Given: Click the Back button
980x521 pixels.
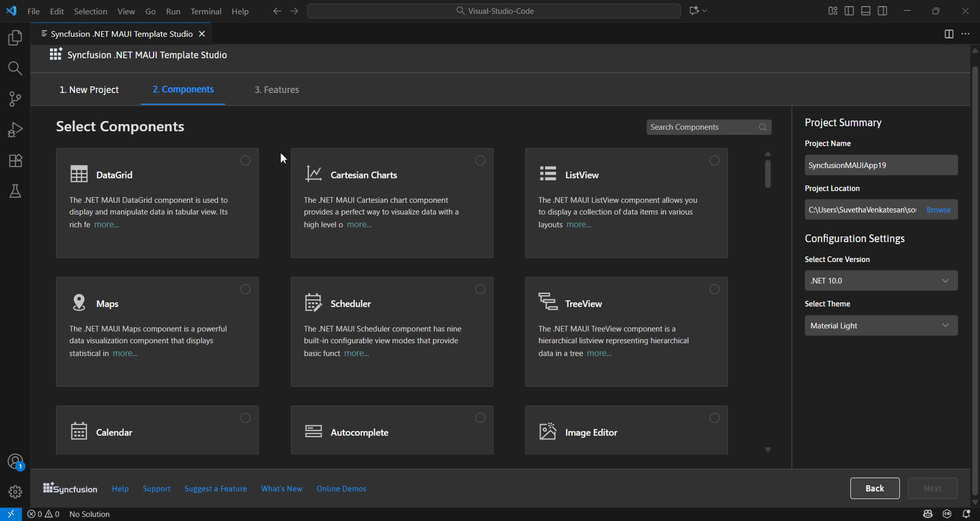Looking at the screenshot, I should pos(875,488).
